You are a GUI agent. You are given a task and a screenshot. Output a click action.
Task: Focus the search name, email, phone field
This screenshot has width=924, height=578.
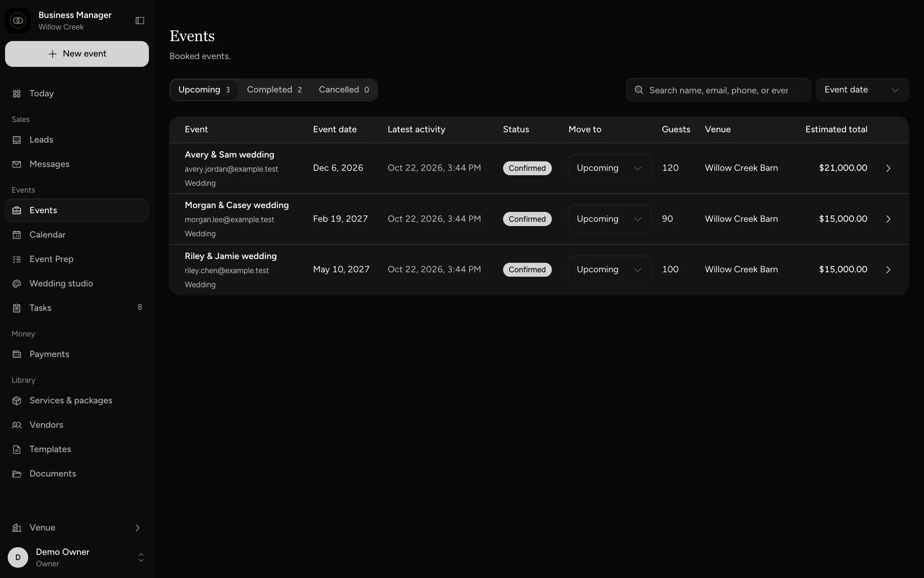tap(719, 90)
